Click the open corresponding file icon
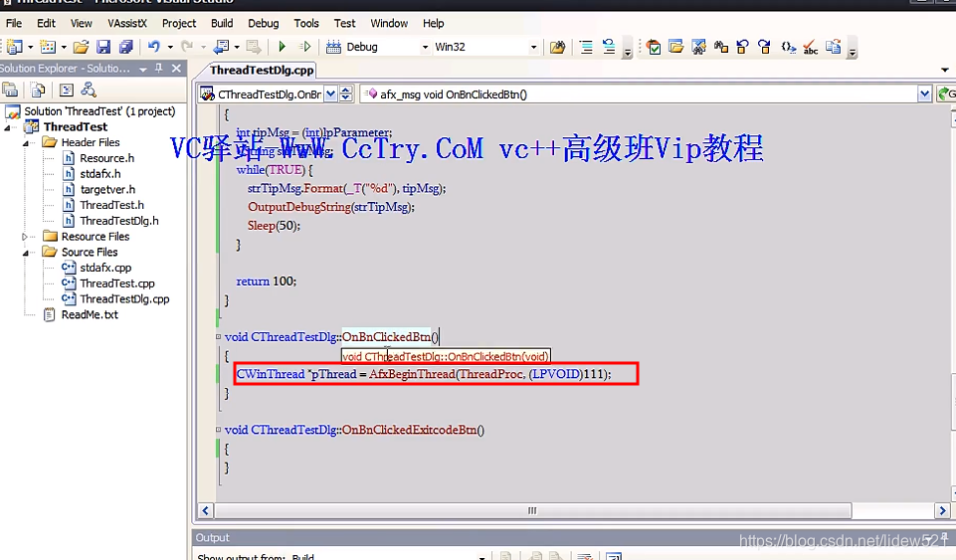The image size is (956, 560). [x=834, y=47]
